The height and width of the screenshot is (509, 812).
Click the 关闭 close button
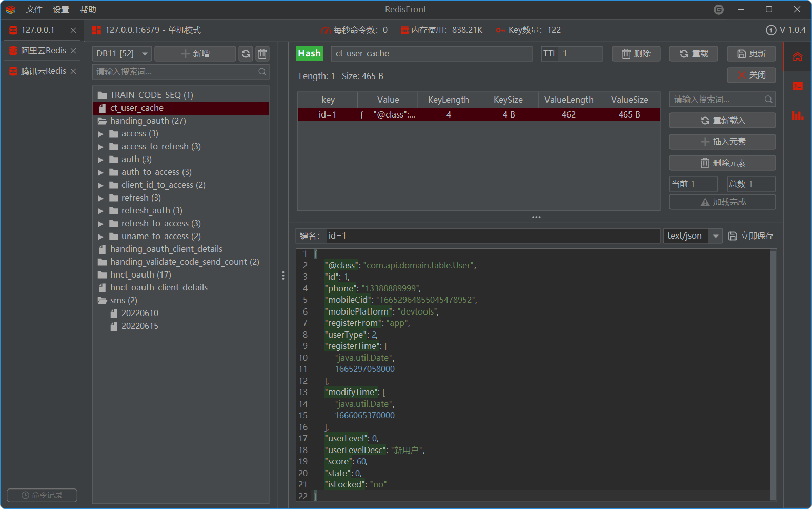[751, 75]
